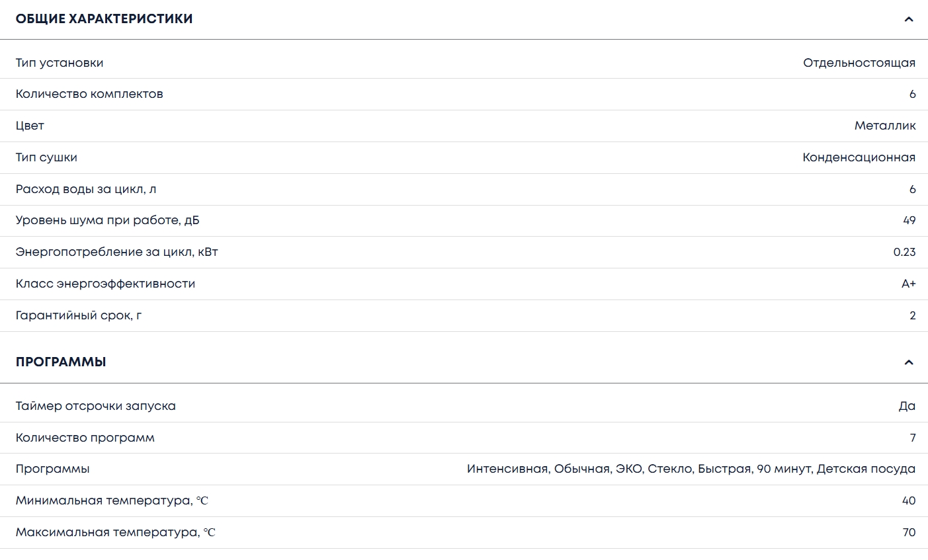928x560 pixels.
Task: Click the Таймер отсрочки запуска label
Action: [x=96, y=406]
